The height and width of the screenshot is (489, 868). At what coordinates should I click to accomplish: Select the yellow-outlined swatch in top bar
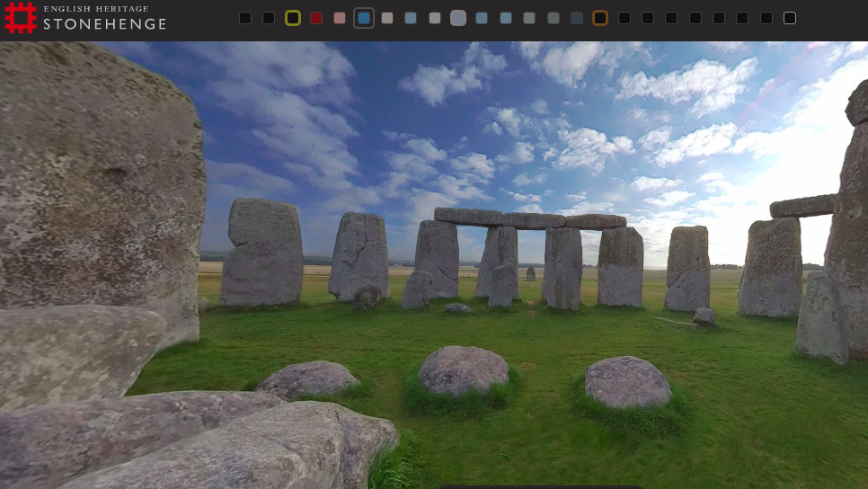pyautogui.click(x=292, y=18)
